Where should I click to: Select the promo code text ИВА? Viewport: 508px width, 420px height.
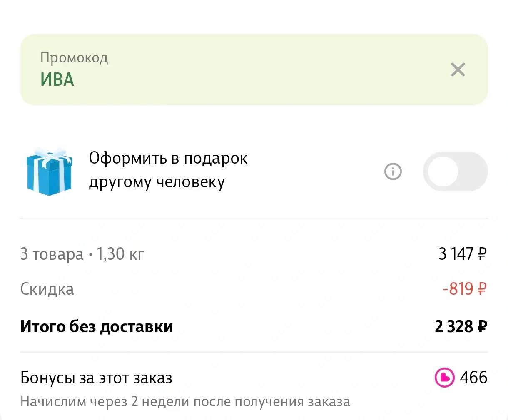(57, 80)
